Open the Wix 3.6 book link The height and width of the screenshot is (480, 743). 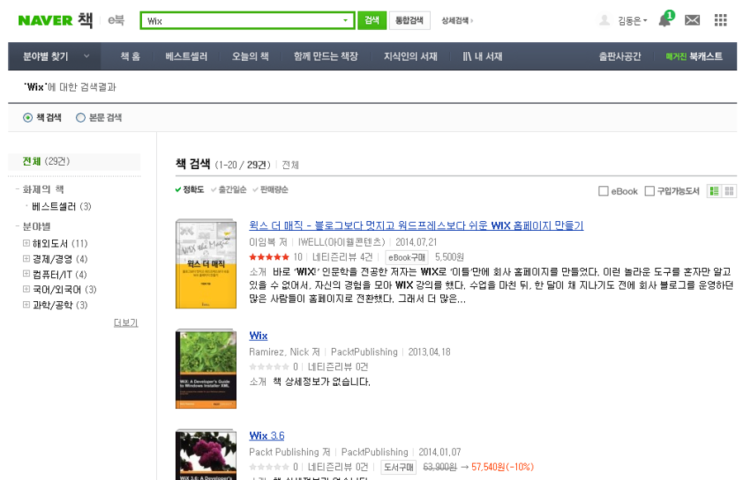pyautogui.click(x=267, y=435)
